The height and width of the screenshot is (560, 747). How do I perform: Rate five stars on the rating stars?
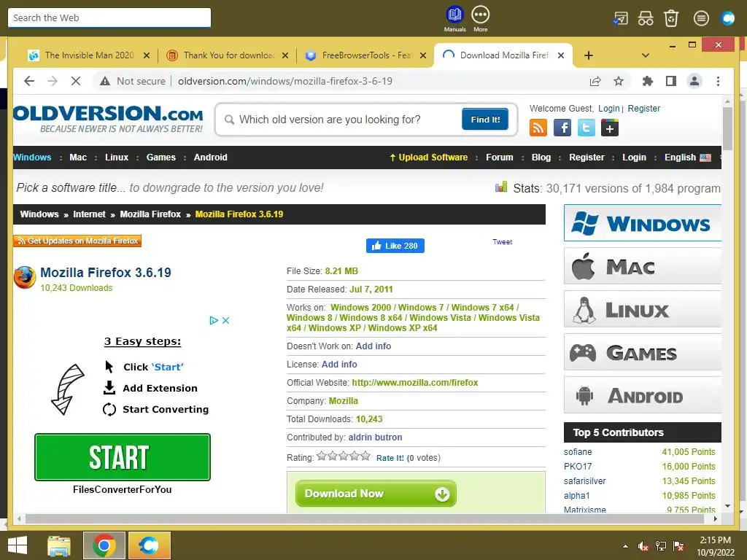coord(365,456)
